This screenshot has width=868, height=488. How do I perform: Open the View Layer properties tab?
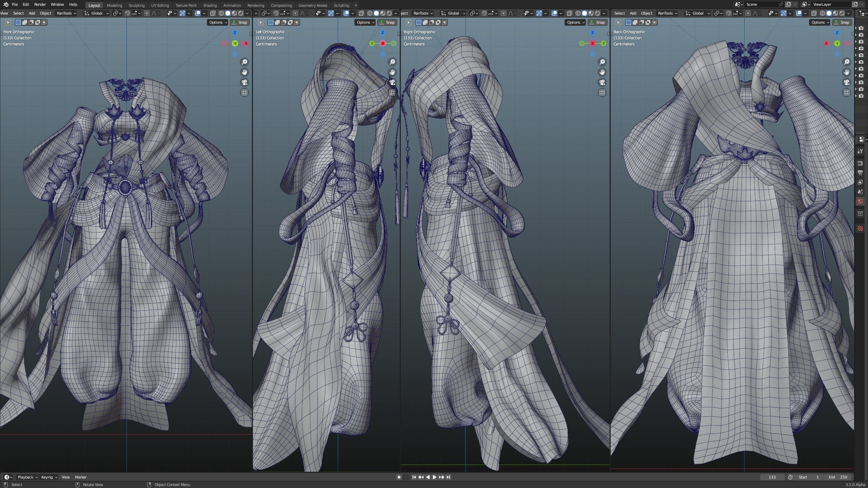(860, 182)
